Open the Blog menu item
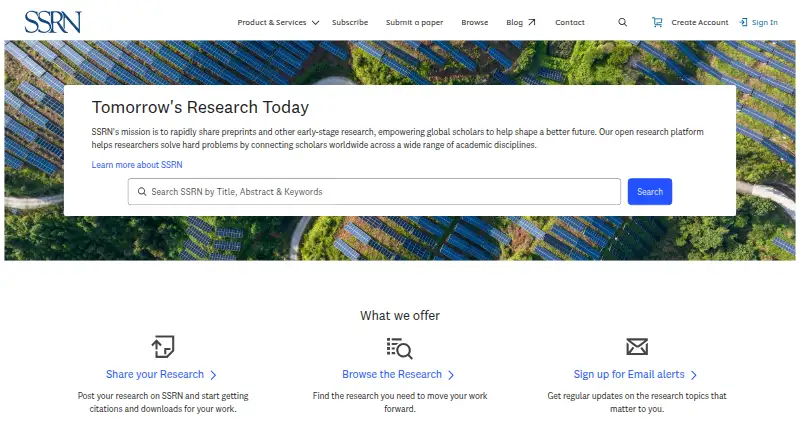 click(514, 22)
